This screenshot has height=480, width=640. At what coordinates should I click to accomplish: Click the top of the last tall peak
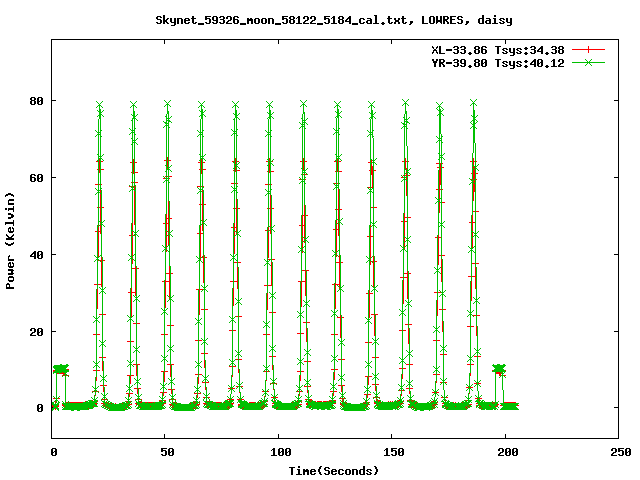[473, 102]
